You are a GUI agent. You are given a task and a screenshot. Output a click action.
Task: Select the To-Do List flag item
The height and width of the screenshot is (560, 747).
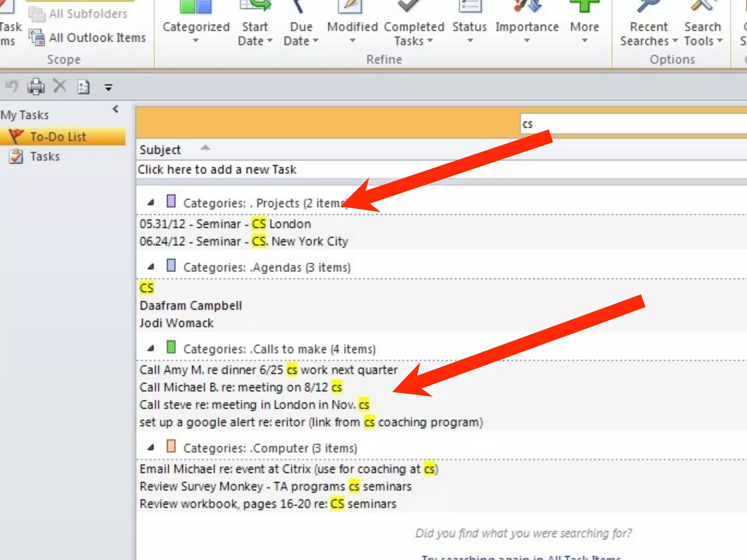(58, 137)
